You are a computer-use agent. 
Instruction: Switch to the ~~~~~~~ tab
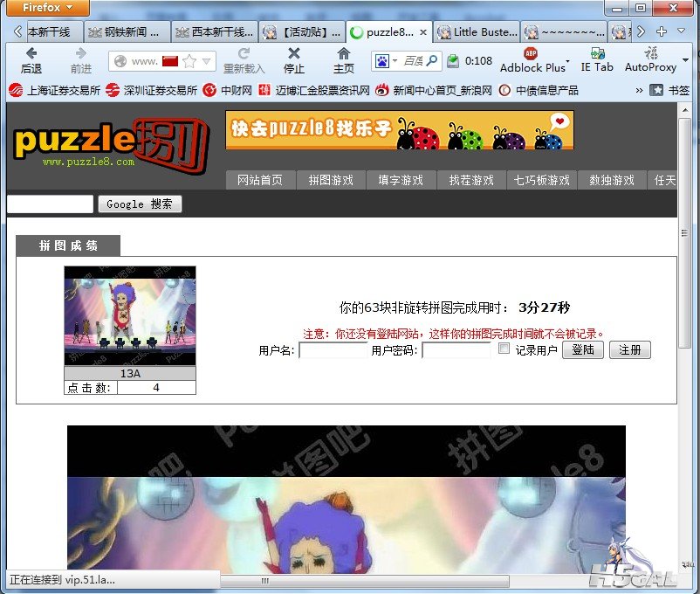coord(564,32)
